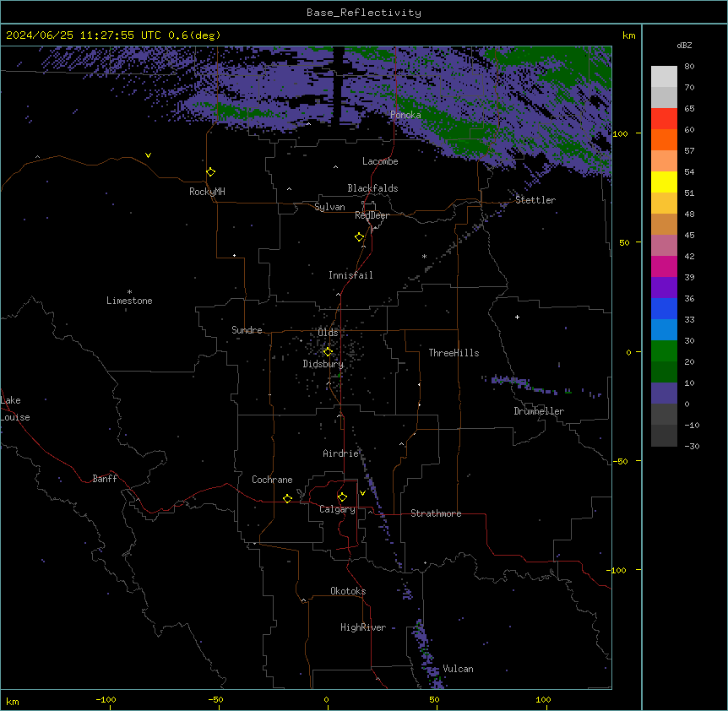Click the Stettler city label
Image resolution: width=728 pixels, height=711 pixels.
click(535, 200)
